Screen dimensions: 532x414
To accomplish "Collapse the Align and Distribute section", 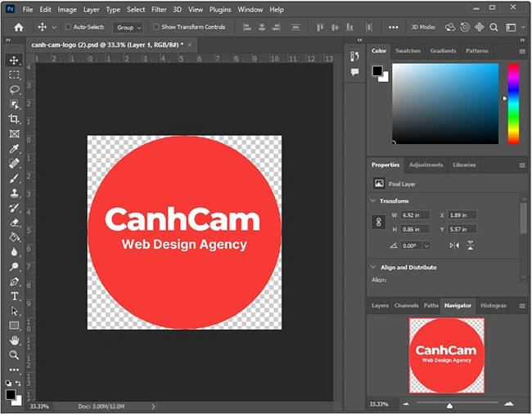I will point(374,268).
